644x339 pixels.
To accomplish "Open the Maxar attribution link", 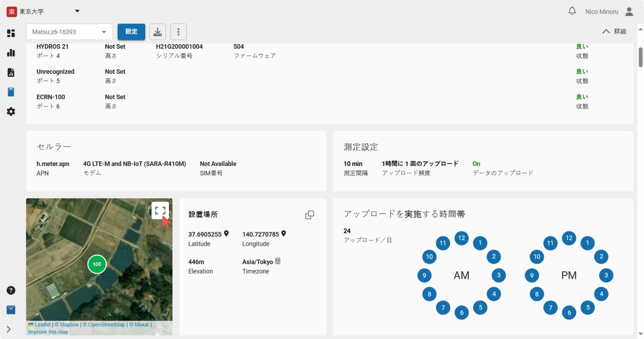I will (x=139, y=325).
